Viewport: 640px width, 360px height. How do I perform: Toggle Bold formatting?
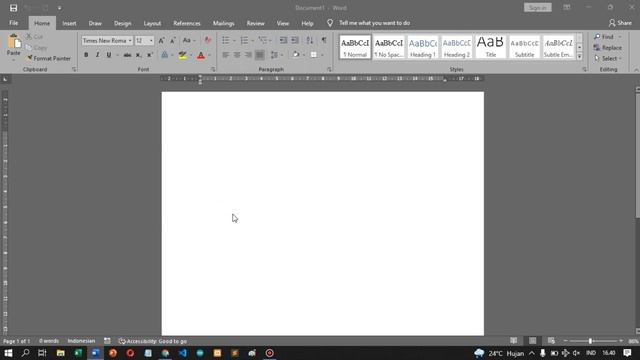click(86, 55)
